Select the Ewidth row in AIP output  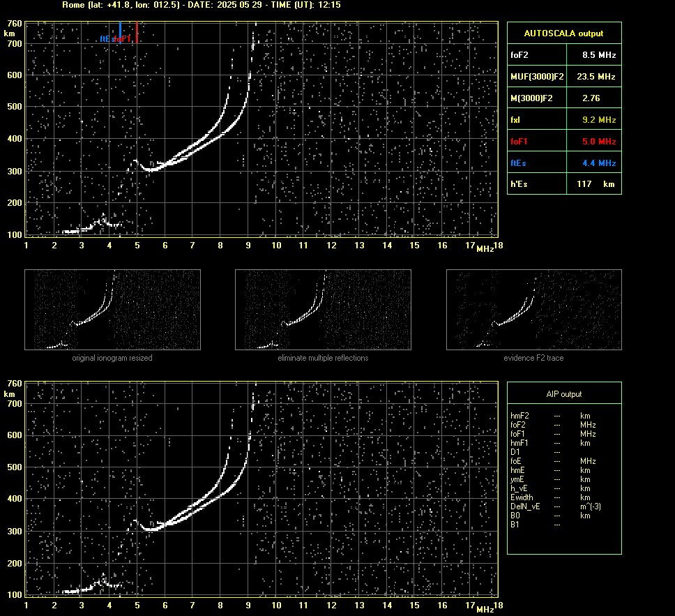pos(553,497)
